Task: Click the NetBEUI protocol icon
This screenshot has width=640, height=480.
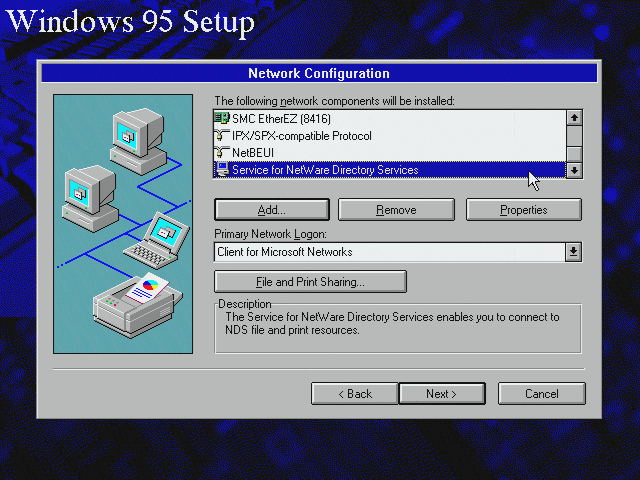Action: tap(222, 153)
